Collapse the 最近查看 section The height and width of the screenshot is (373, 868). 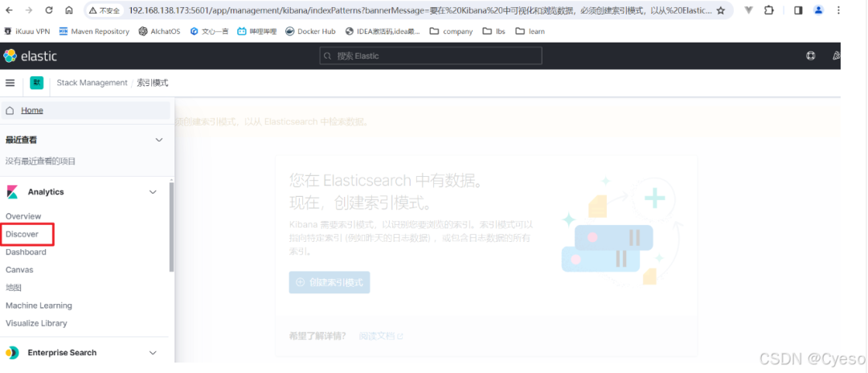159,140
